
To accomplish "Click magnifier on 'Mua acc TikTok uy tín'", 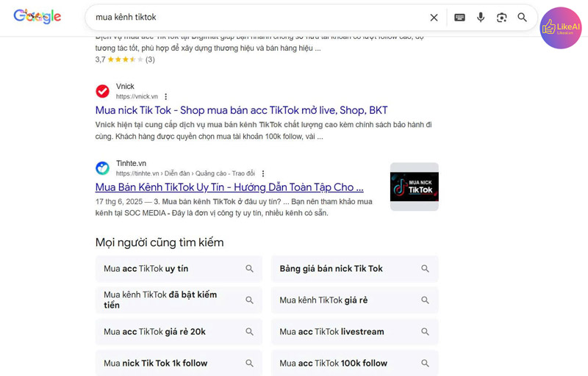I will click(x=249, y=269).
